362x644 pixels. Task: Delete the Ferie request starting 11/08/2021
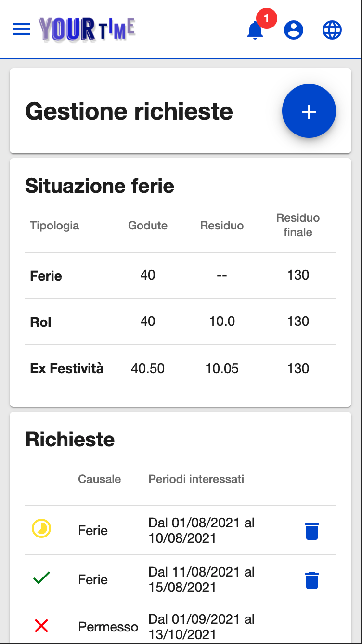click(x=312, y=580)
